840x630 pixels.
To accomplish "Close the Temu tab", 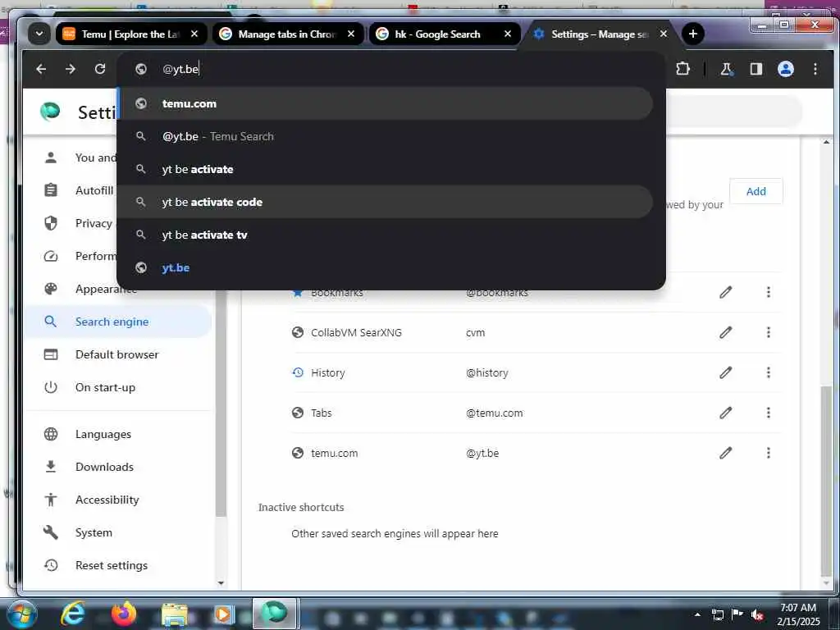I will click(194, 34).
